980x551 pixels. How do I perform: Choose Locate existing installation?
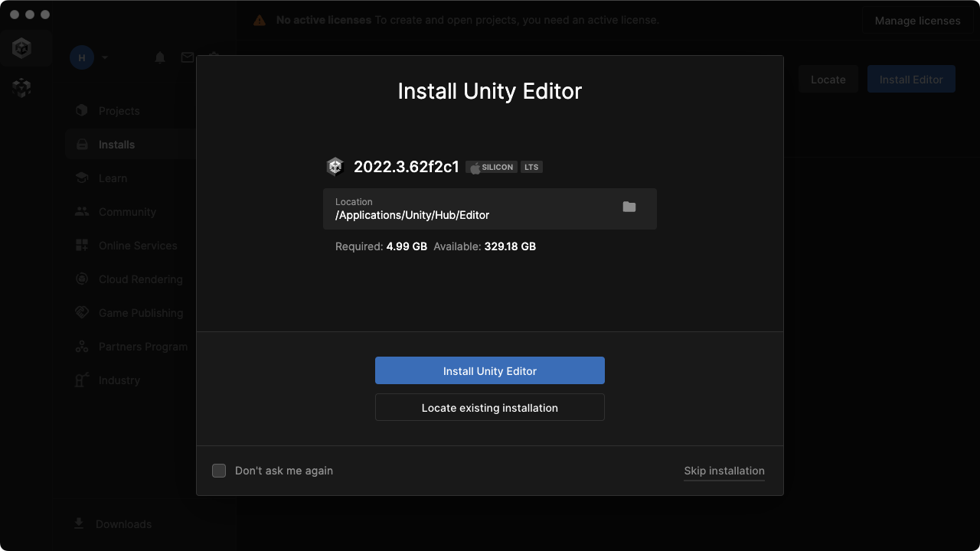pyautogui.click(x=490, y=407)
